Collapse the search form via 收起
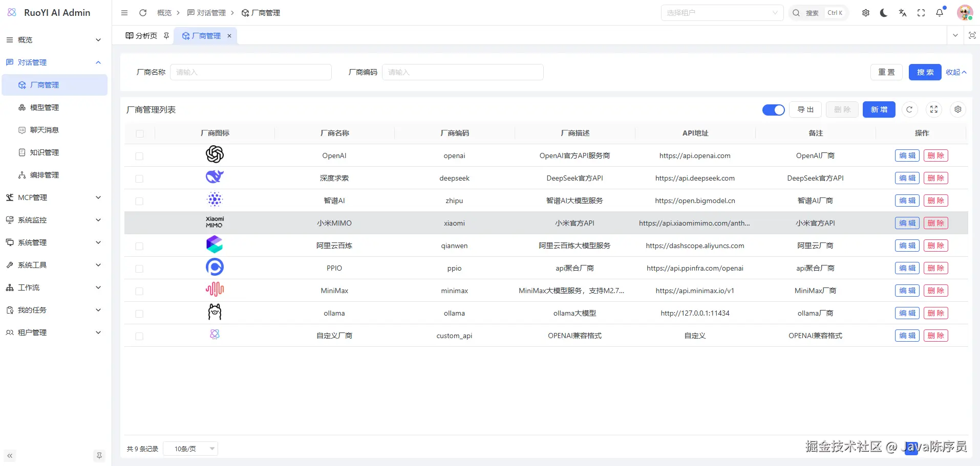Screen dimensions: 980x466 coord(956,72)
